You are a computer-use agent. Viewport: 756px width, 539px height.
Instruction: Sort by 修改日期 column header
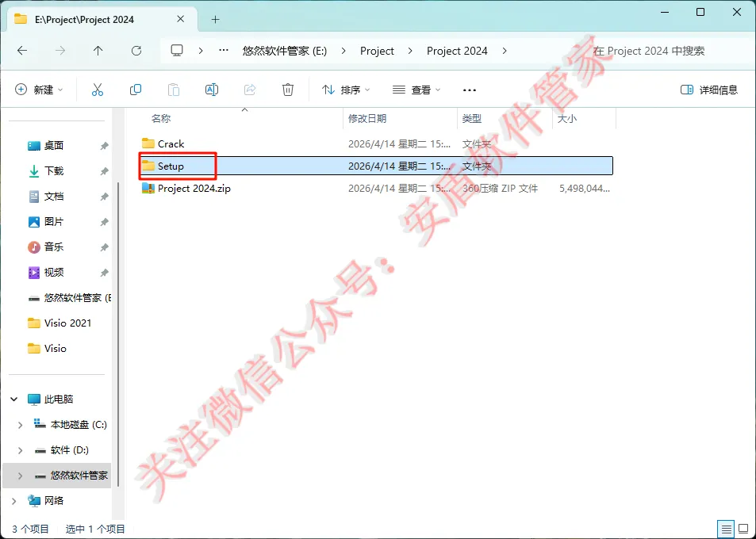367,118
